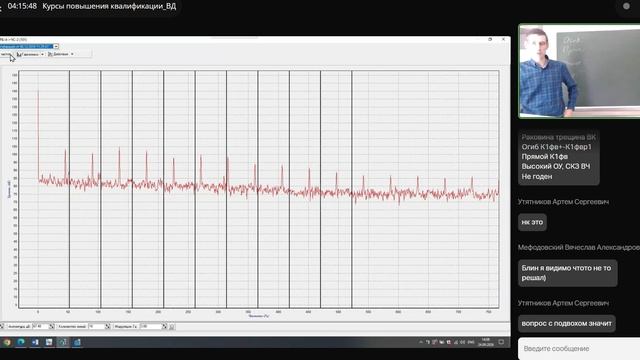Adjust the line count spinner
The height and width of the screenshot is (360, 640).
pyautogui.click(x=107, y=327)
